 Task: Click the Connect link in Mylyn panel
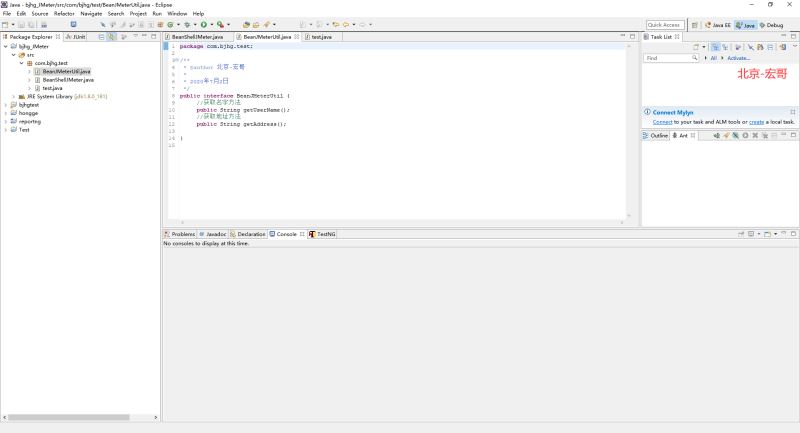(x=662, y=122)
